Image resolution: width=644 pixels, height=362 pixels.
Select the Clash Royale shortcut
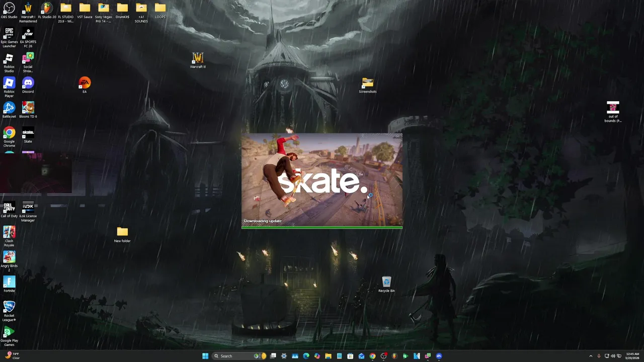click(9, 237)
